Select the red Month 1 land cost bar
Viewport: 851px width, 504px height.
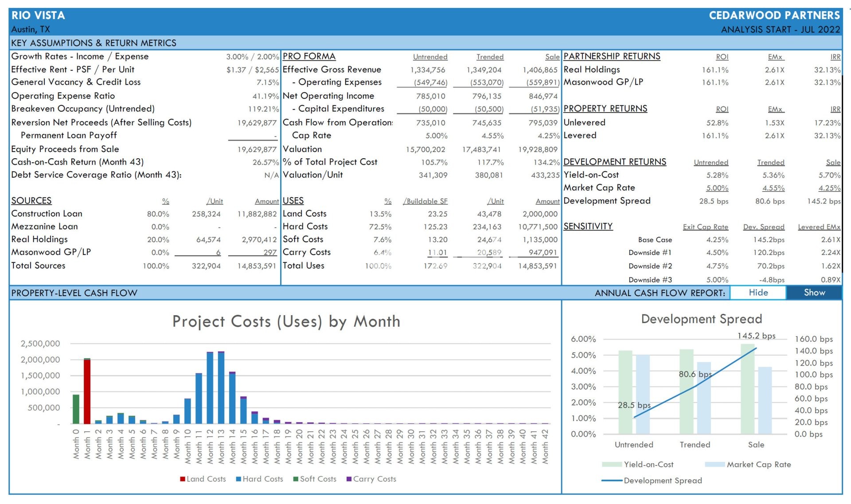[87, 391]
